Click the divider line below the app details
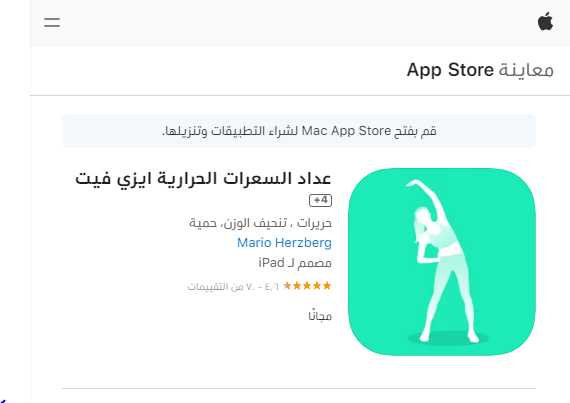 [299, 388]
